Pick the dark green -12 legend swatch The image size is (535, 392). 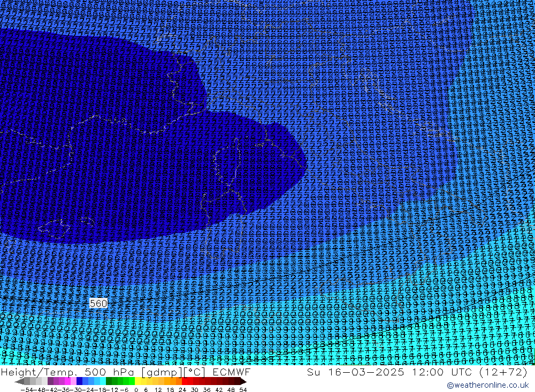[109, 381]
